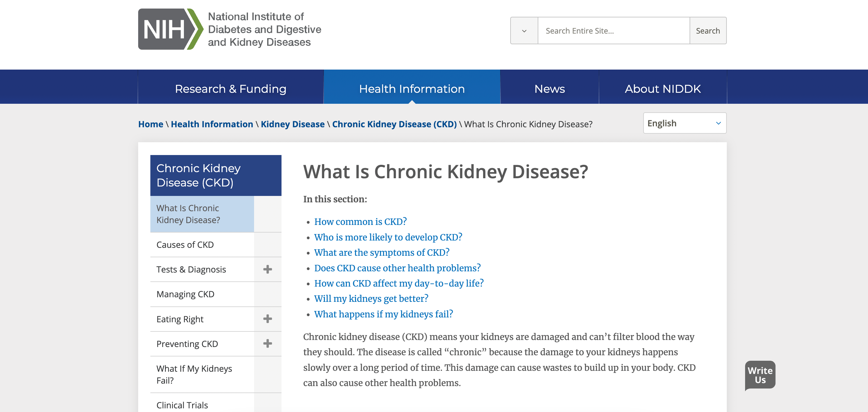Open What If My Kidneys Fail? sidebar item
The image size is (868, 412).
click(x=202, y=374)
